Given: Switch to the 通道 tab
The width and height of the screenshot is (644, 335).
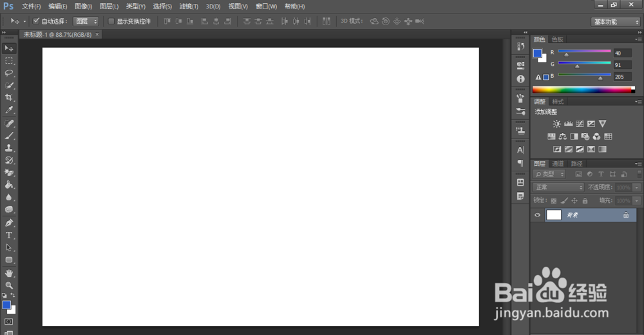Looking at the screenshot, I should [558, 164].
